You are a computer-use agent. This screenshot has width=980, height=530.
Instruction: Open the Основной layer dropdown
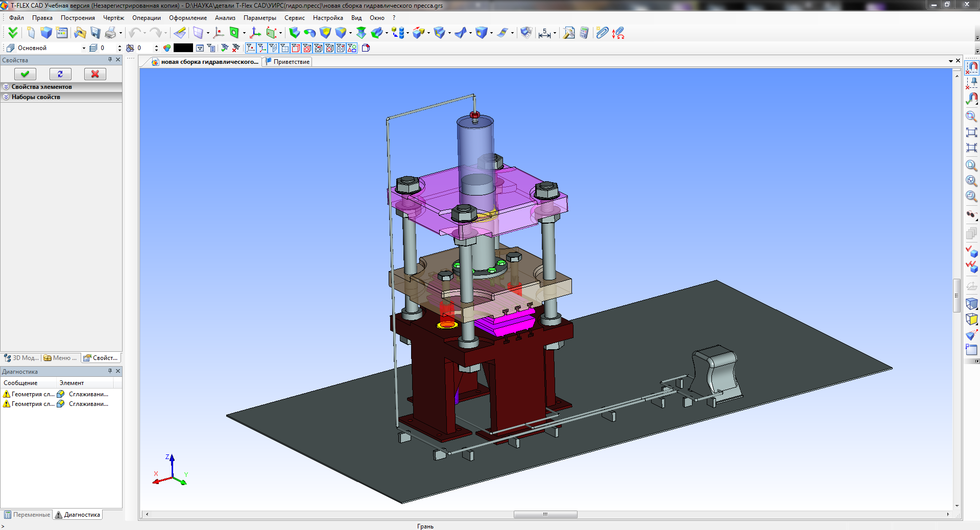coord(84,48)
